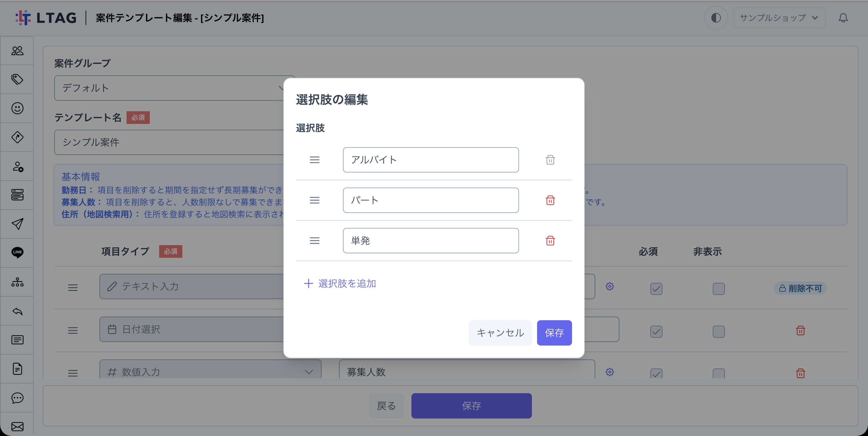868x436 pixels.
Task: Open the tags sidebar icon
Action: [17, 79]
